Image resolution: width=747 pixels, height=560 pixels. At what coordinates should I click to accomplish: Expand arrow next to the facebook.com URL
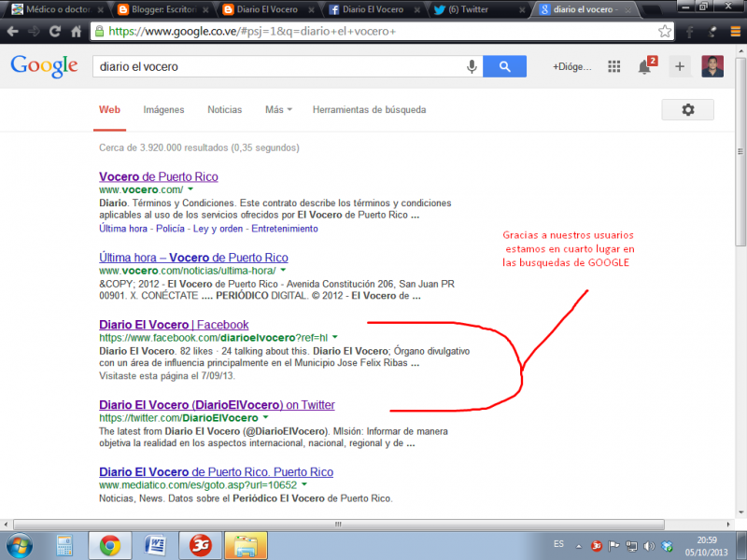point(335,337)
